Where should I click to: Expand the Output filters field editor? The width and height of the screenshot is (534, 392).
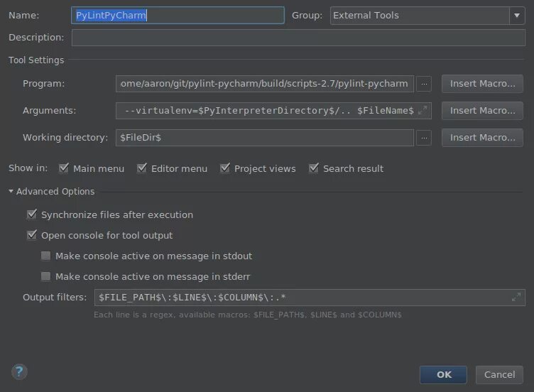(x=516, y=297)
